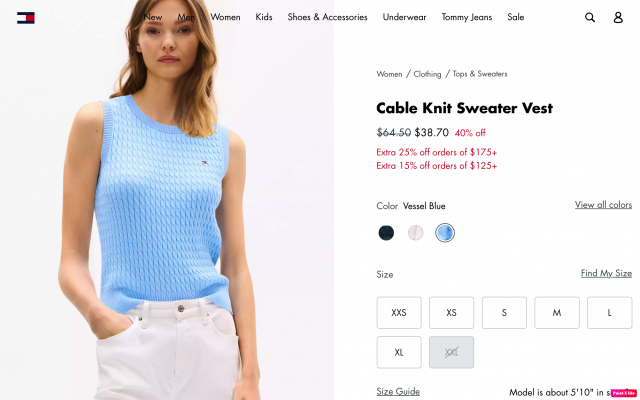Open the search magnifier icon
640x400 pixels.
[590, 17]
